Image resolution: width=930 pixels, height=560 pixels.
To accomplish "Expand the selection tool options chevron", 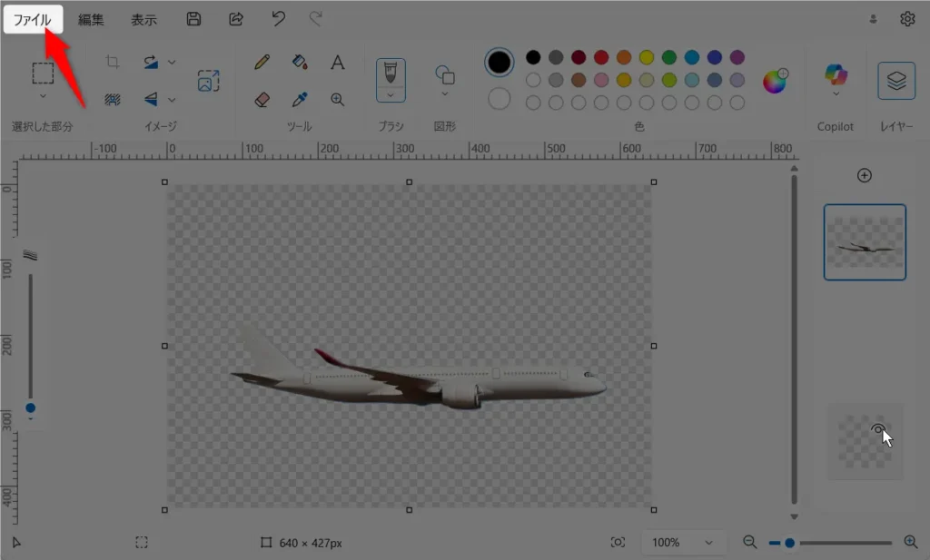I will point(43,96).
